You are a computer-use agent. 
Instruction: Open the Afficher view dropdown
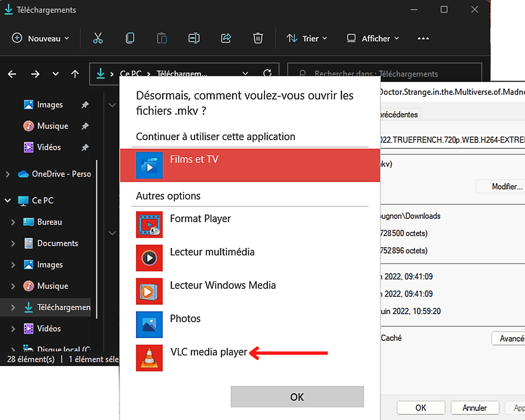pos(373,38)
